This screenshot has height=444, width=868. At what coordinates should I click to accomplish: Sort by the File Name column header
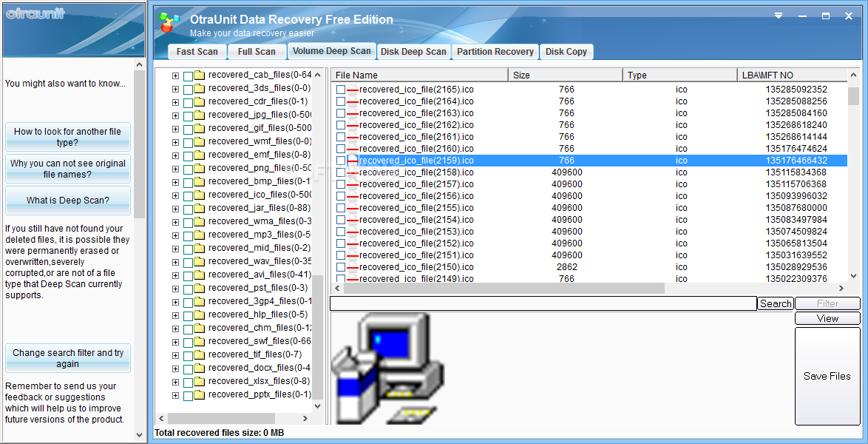[420, 75]
